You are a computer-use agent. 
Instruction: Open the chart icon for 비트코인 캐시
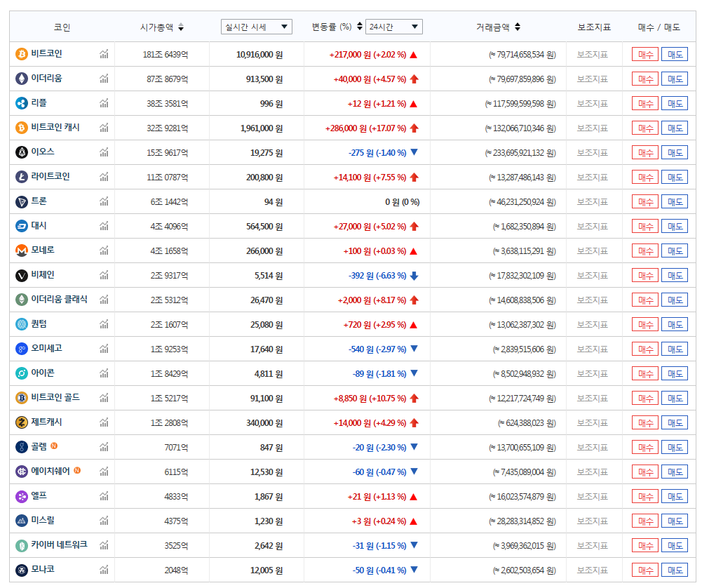click(x=104, y=128)
